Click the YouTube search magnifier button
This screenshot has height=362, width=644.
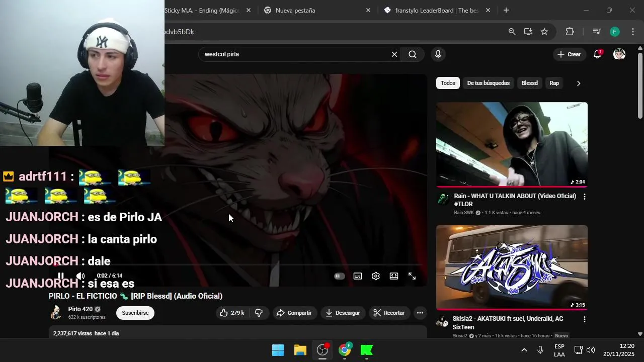pyautogui.click(x=413, y=54)
